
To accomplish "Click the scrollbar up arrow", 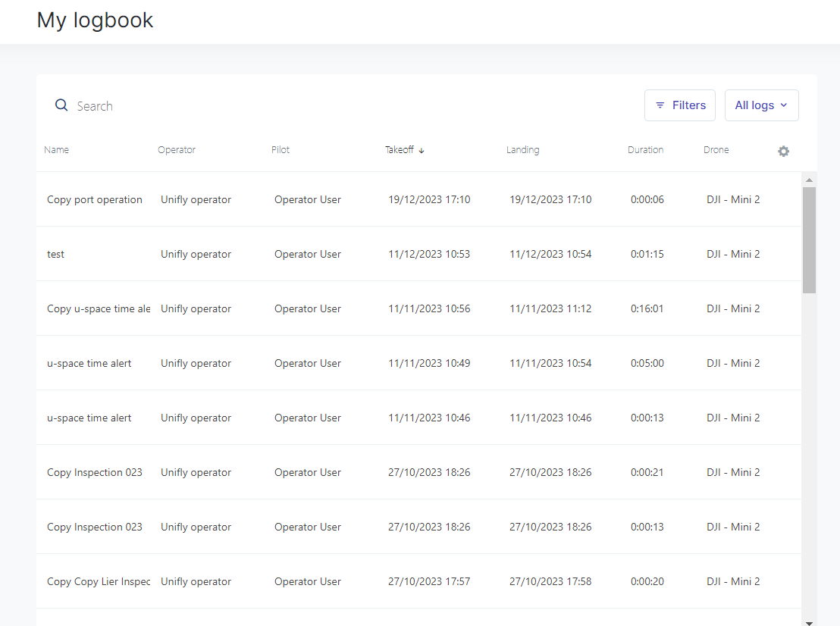I will pos(809,180).
